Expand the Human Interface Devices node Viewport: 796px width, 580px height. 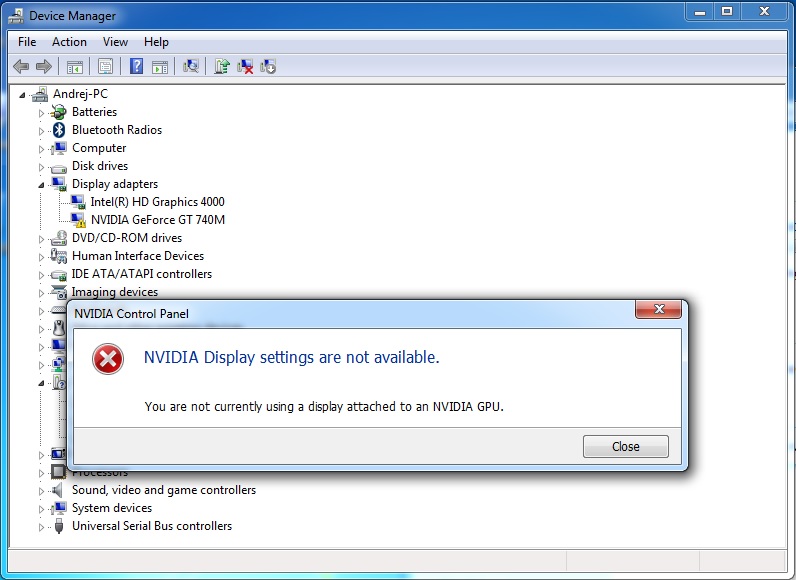point(41,257)
